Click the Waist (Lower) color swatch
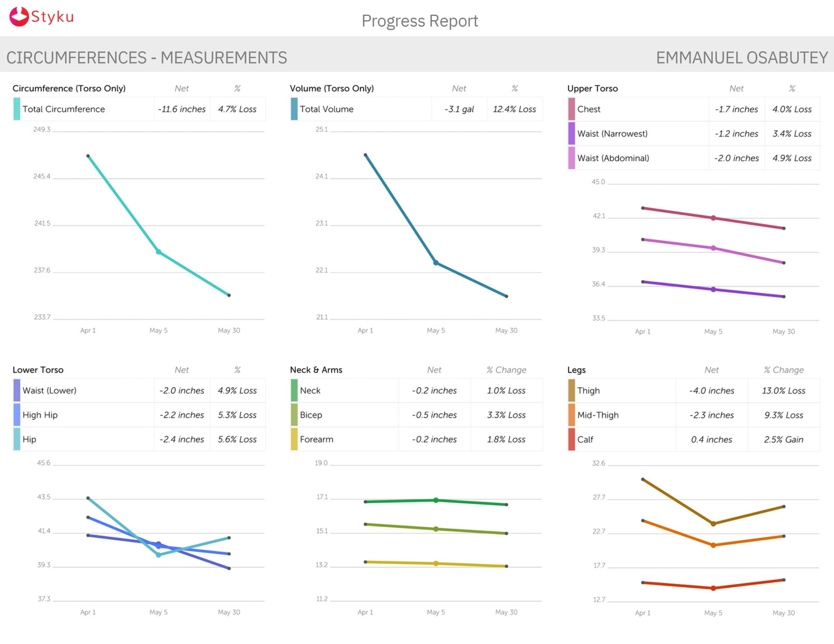Screen dimensions: 834x644 point(17,390)
